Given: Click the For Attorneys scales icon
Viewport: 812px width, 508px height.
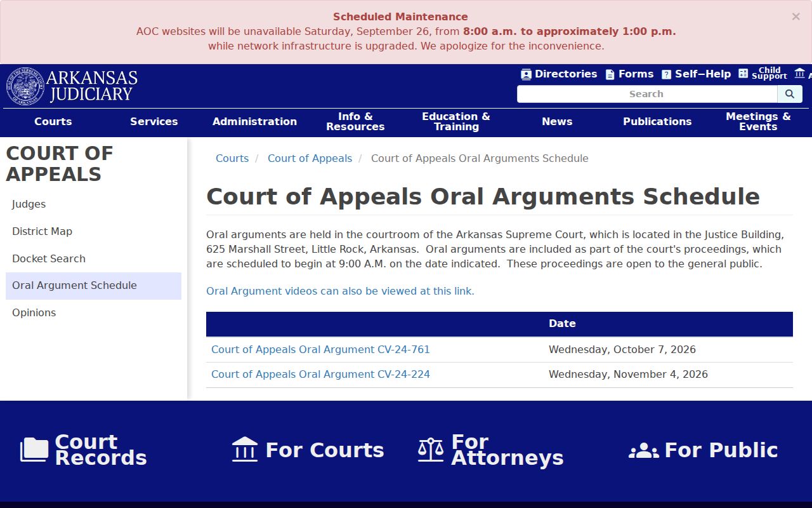Looking at the screenshot, I should pos(431,450).
